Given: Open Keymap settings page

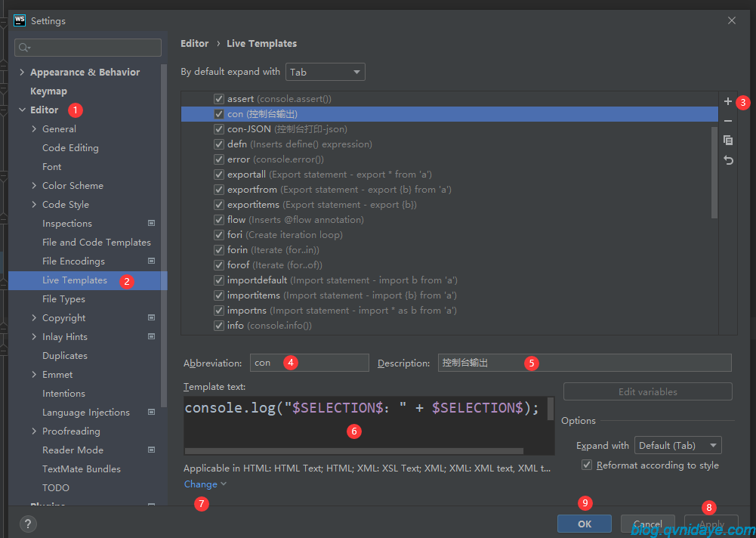Looking at the screenshot, I should [x=48, y=91].
